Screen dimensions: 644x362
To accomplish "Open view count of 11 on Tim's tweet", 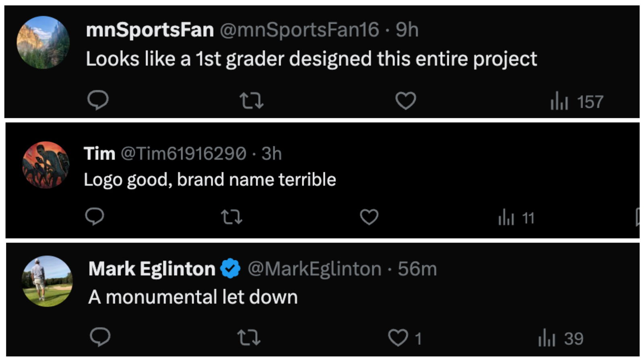I will [x=516, y=218].
